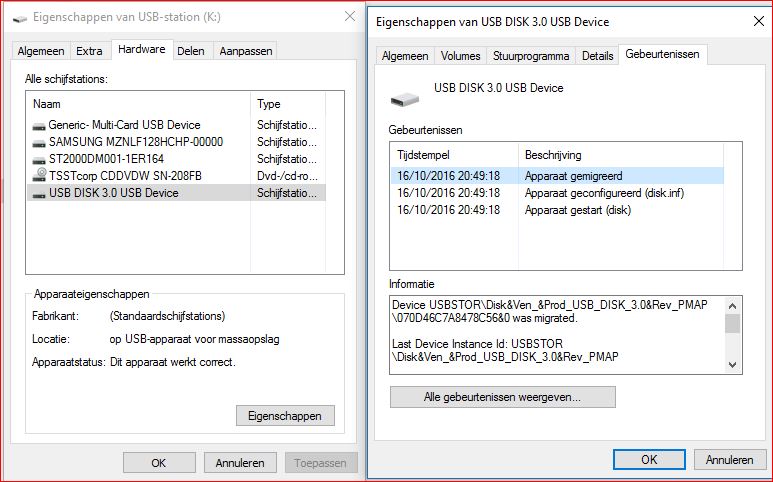The image size is (773, 482).
Task: Open the Volumes tab
Action: (460, 56)
